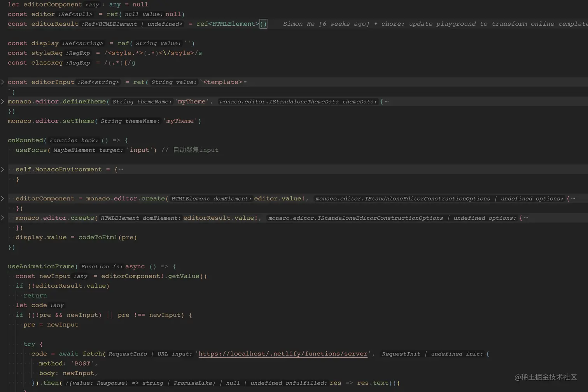Click the fold ellipsis after MonacoEnvironment = {

click(x=121, y=170)
